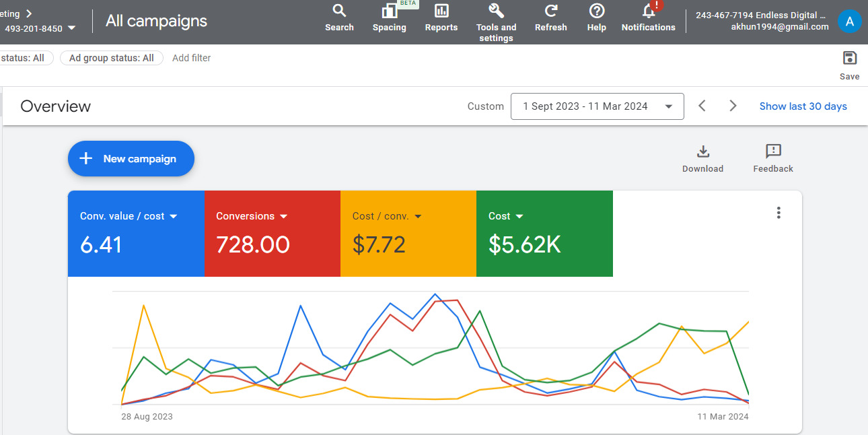Open the scorecard three-dot menu
Image resolution: width=868 pixels, height=435 pixels.
779,213
